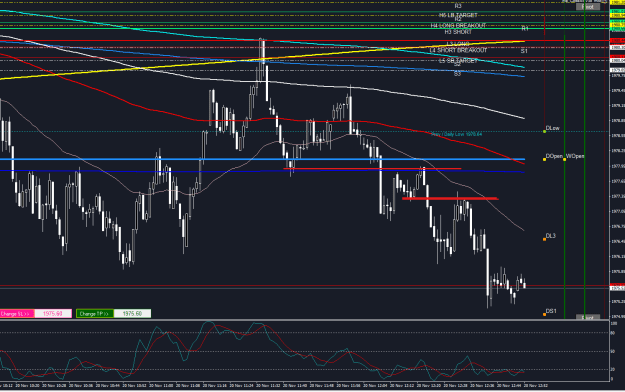Click the R1 pivot label
Screen dimensions: 625x392
click(x=525, y=29)
